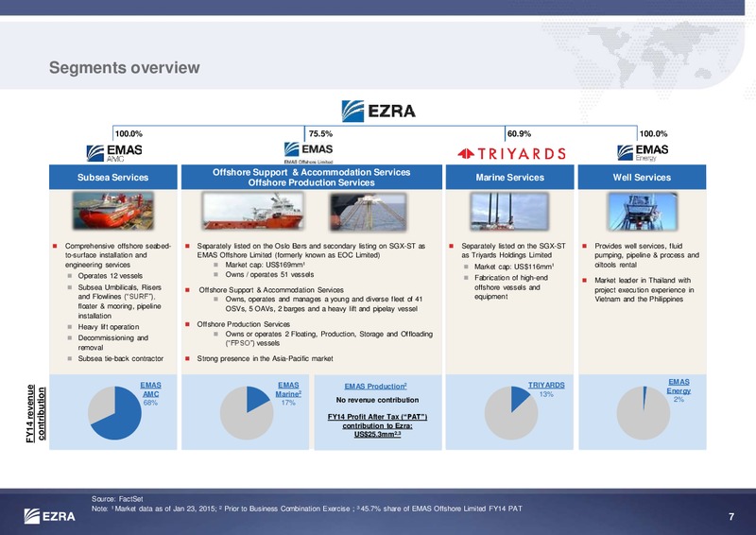Click the EZRA logo in the footer
Image resolution: width=756 pixels, height=535 pixels.
tap(50, 516)
